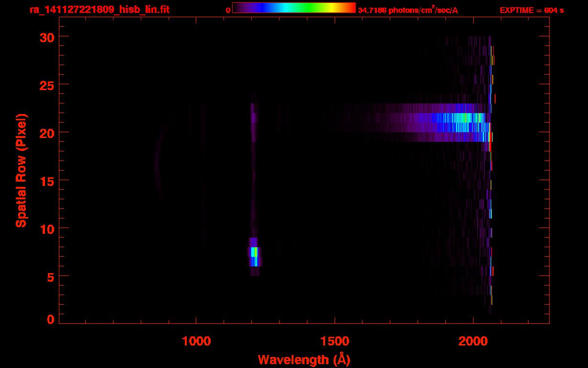Click the y-axis tick label 0
The image size is (588, 368).
tap(50, 320)
